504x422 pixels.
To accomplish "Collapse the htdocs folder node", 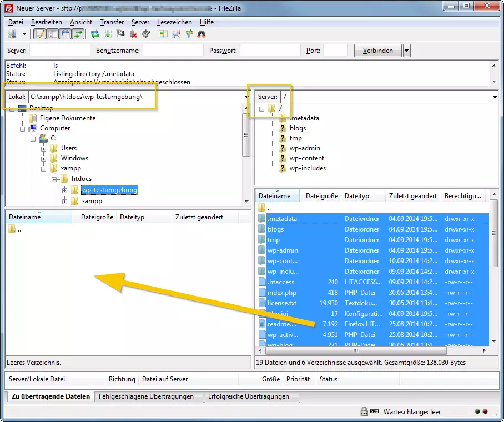I will click(54, 179).
